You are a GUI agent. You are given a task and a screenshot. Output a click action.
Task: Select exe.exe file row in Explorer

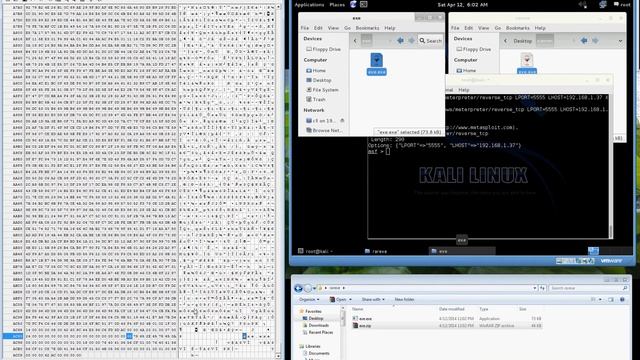tap(447, 319)
